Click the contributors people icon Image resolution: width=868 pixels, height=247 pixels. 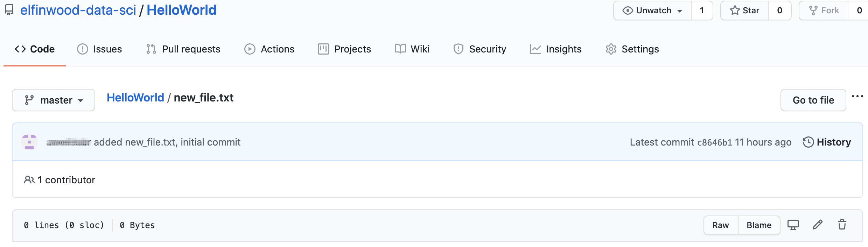point(29,180)
